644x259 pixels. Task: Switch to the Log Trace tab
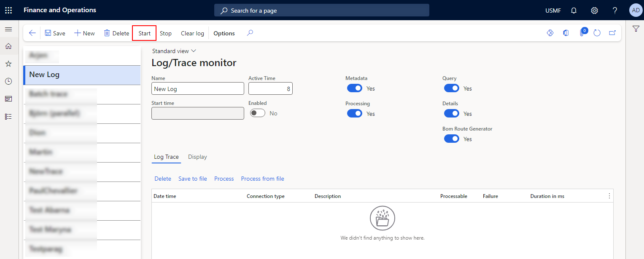[166, 157]
